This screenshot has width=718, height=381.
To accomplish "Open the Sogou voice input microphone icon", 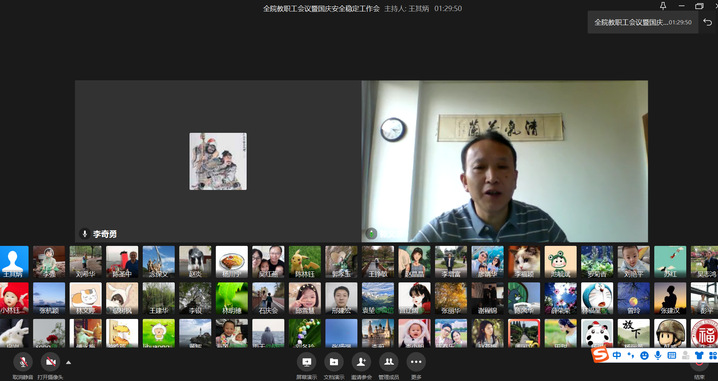I will point(658,355).
